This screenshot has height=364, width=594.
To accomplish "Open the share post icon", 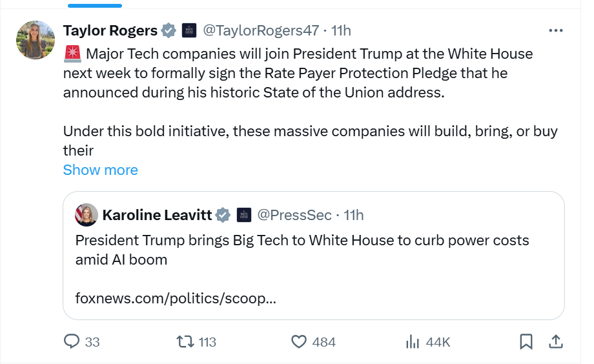I will pyautogui.click(x=555, y=341).
